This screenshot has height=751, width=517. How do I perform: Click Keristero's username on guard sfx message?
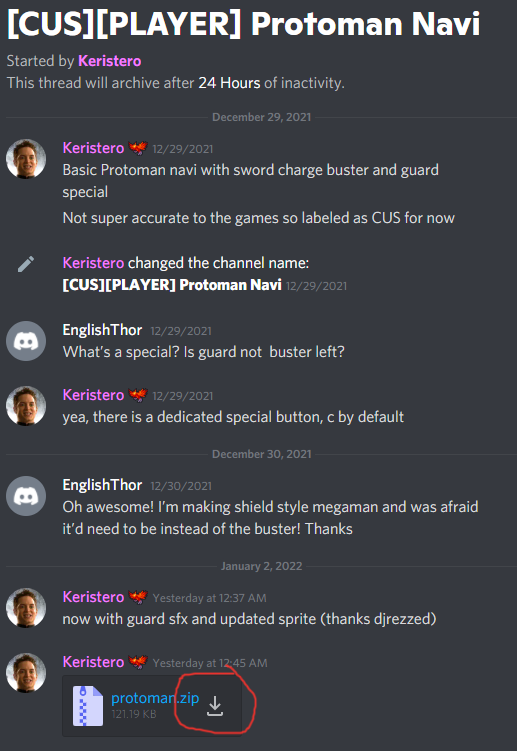tap(93, 597)
